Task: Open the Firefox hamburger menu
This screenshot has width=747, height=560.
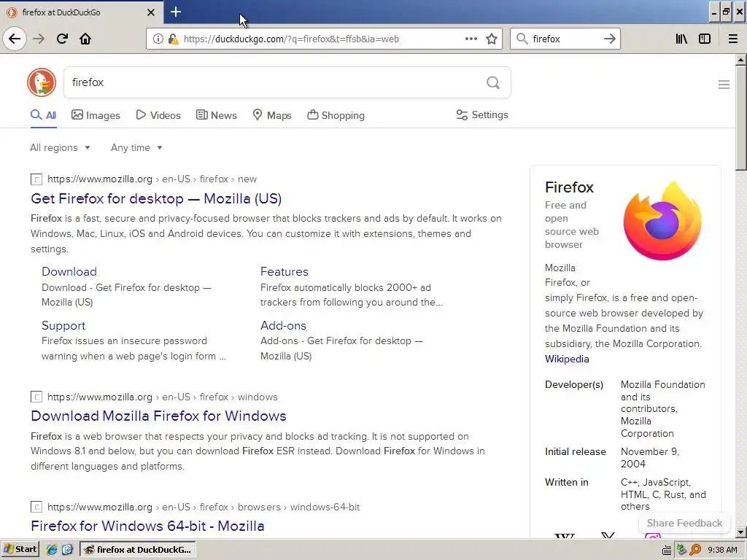Action: pos(732,39)
